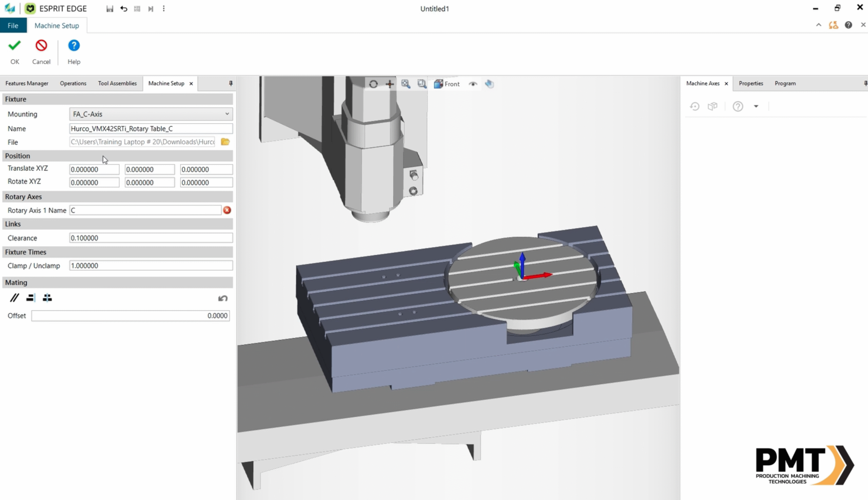Select the Machine Axes tab
The height and width of the screenshot is (500, 868).
point(703,83)
